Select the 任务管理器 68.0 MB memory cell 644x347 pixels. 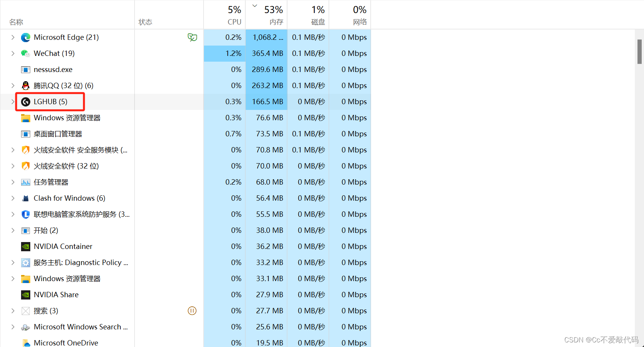266,182
